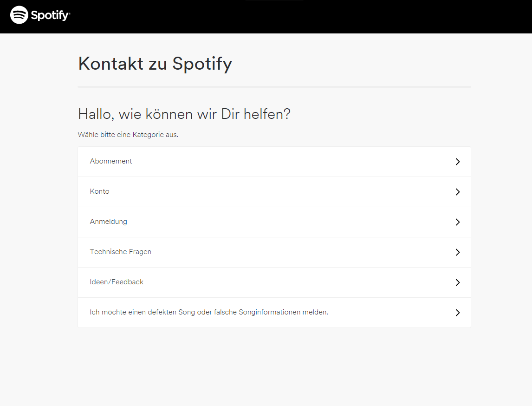Expand the Konto row chevron arrow
The image size is (532, 406).
[x=457, y=192]
